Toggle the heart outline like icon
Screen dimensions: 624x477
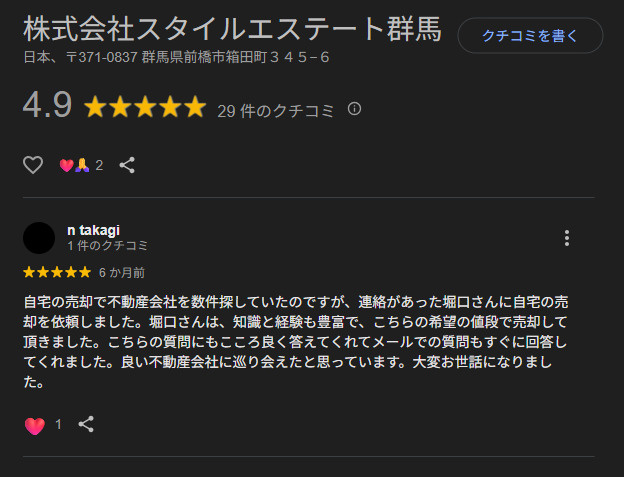[x=33, y=165]
